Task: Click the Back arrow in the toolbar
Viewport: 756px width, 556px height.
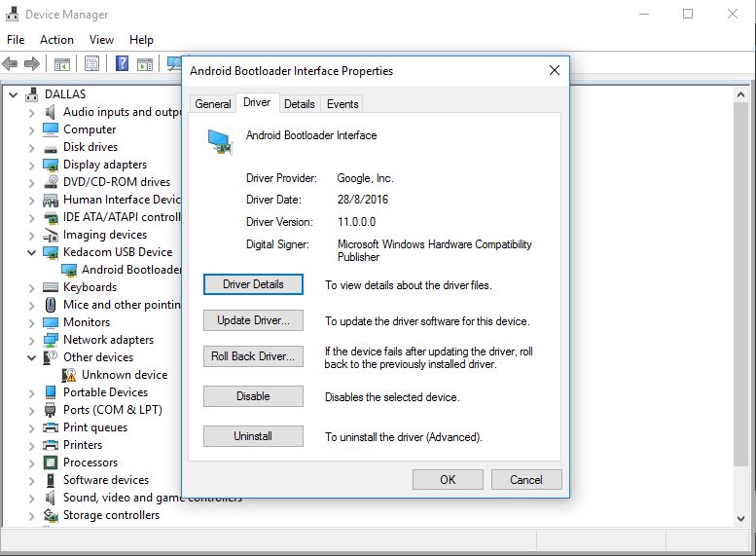Action: tap(11, 64)
